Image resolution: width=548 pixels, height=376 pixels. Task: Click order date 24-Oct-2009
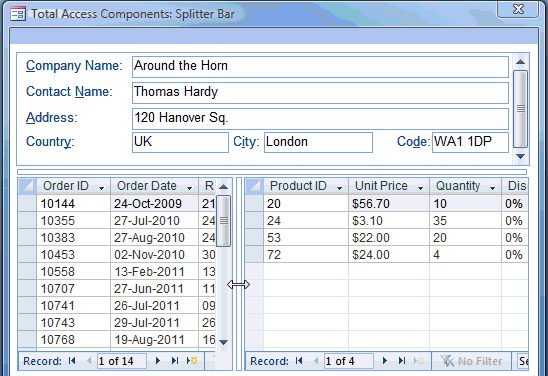coord(154,204)
